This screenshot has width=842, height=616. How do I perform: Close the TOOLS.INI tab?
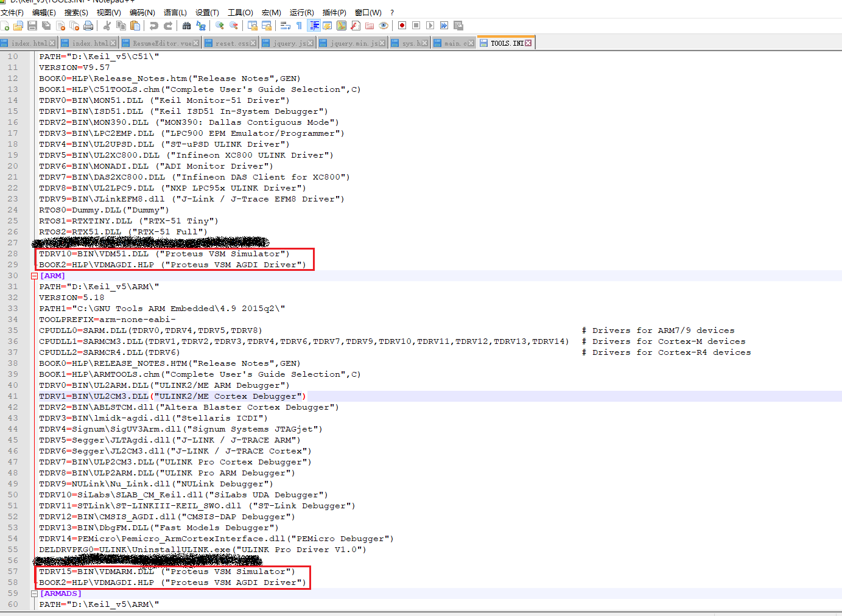coord(528,43)
